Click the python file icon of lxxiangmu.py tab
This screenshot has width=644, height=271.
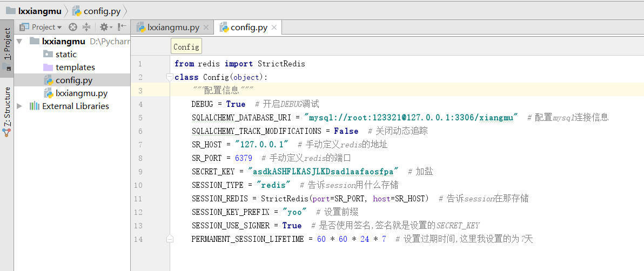142,28
